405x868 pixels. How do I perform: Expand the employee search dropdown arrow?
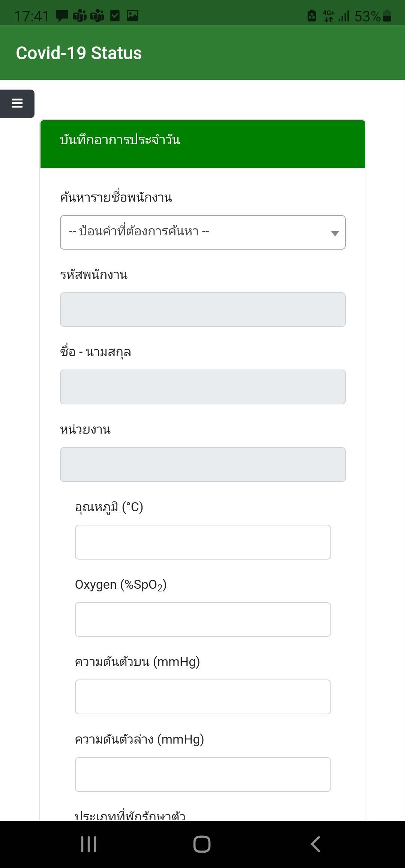pos(335,233)
